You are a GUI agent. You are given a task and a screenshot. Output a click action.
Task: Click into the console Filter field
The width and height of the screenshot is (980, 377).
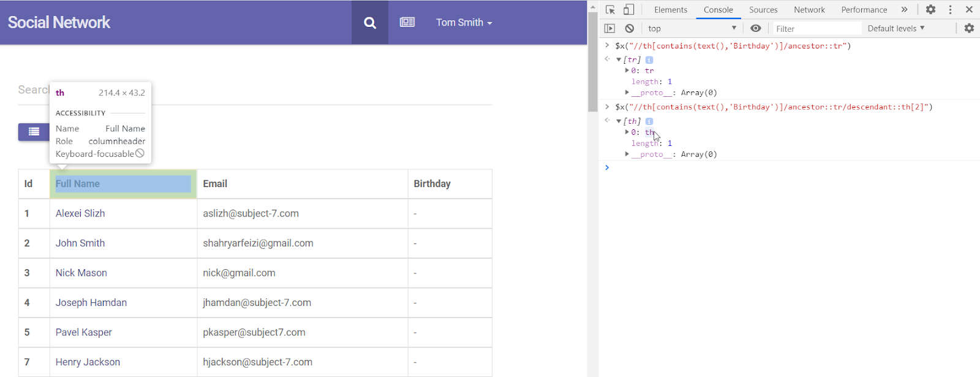point(816,29)
